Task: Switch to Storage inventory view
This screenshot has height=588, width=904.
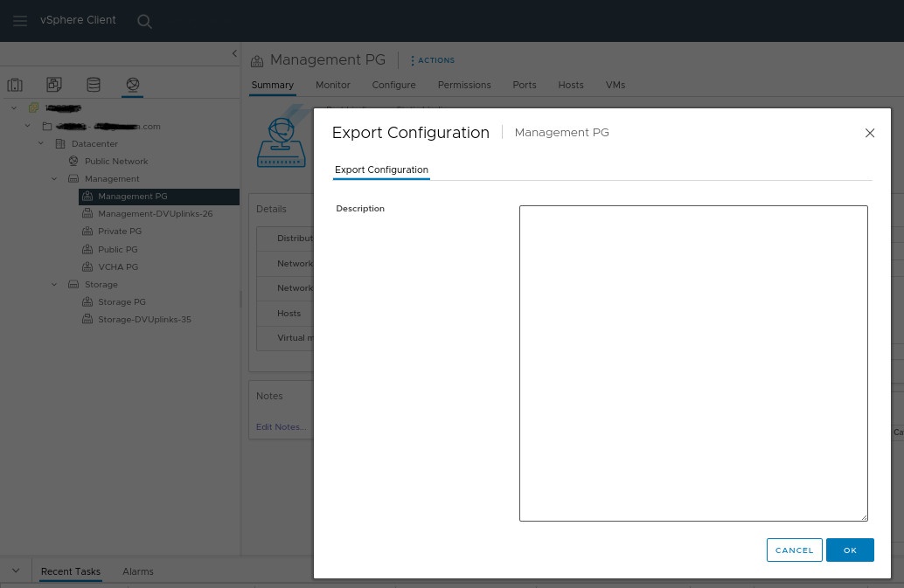Action: point(94,85)
